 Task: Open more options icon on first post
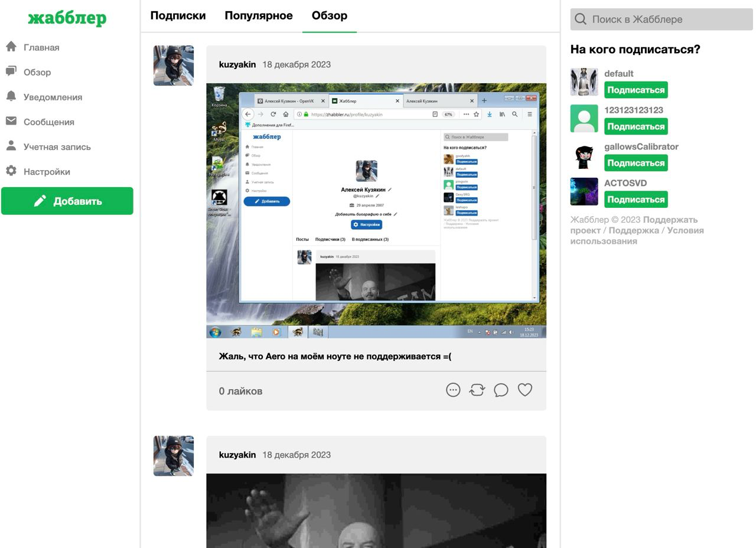pyautogui.click(x=453, y=390)
